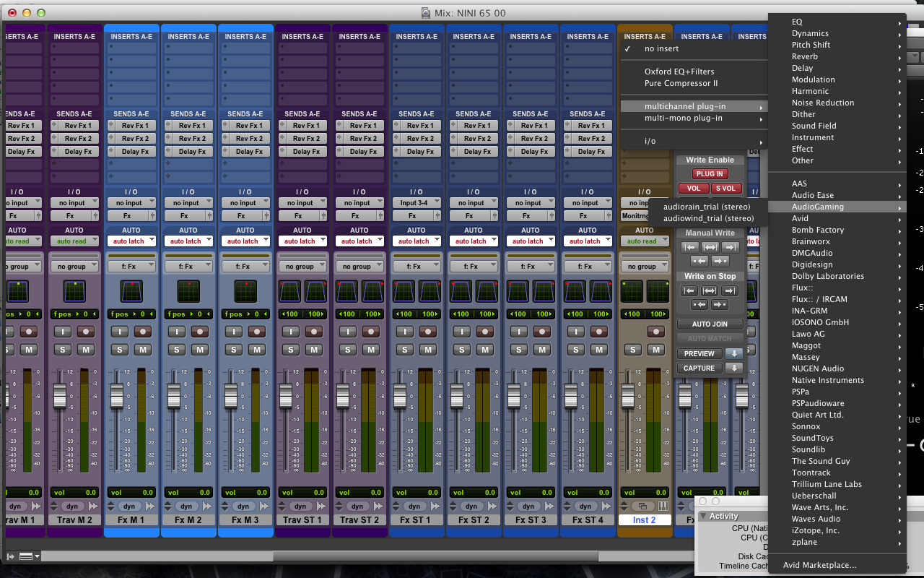
Task: Select audiowind_trial (stereo) plug-in
Action: pos(709,218)
